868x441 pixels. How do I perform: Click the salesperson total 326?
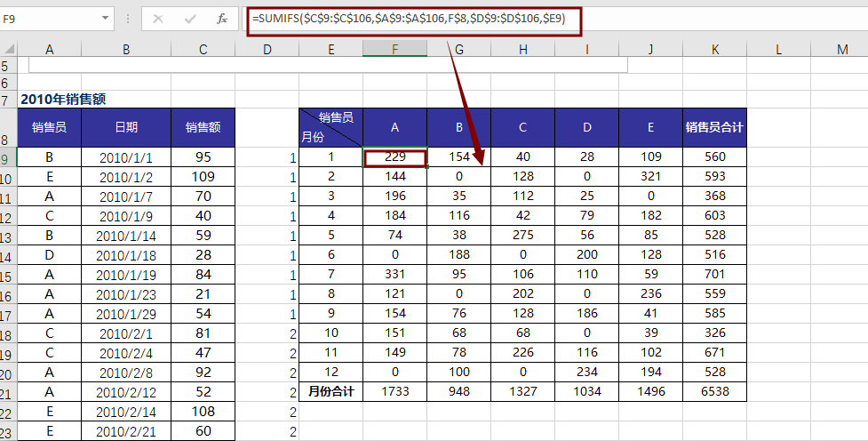(714, 333)
